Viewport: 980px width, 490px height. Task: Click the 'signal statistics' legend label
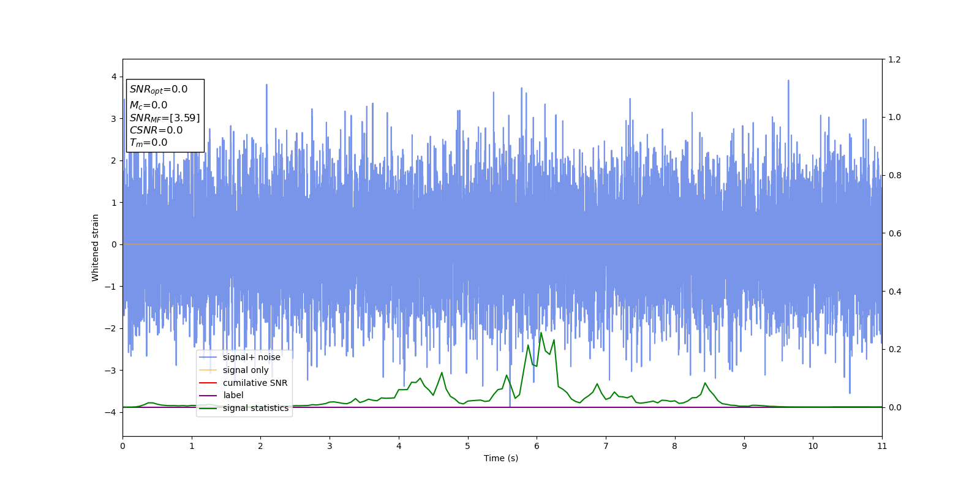(255, 408)
